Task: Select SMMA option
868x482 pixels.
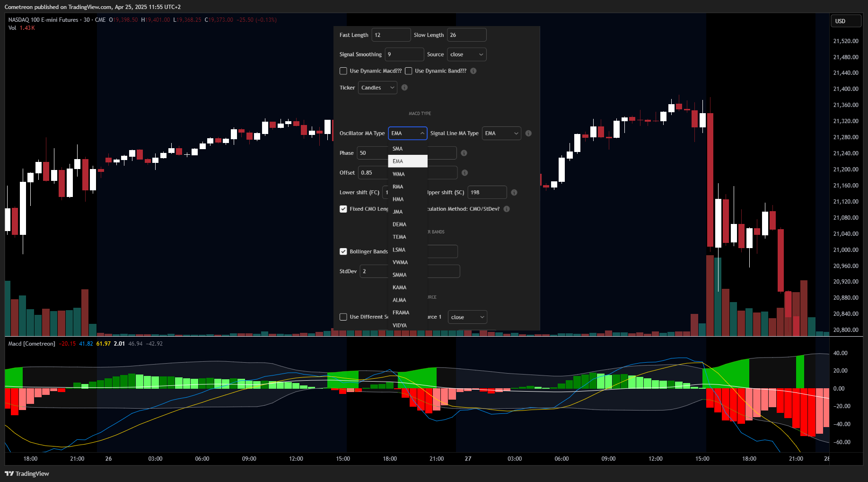Action: (408, 275)
